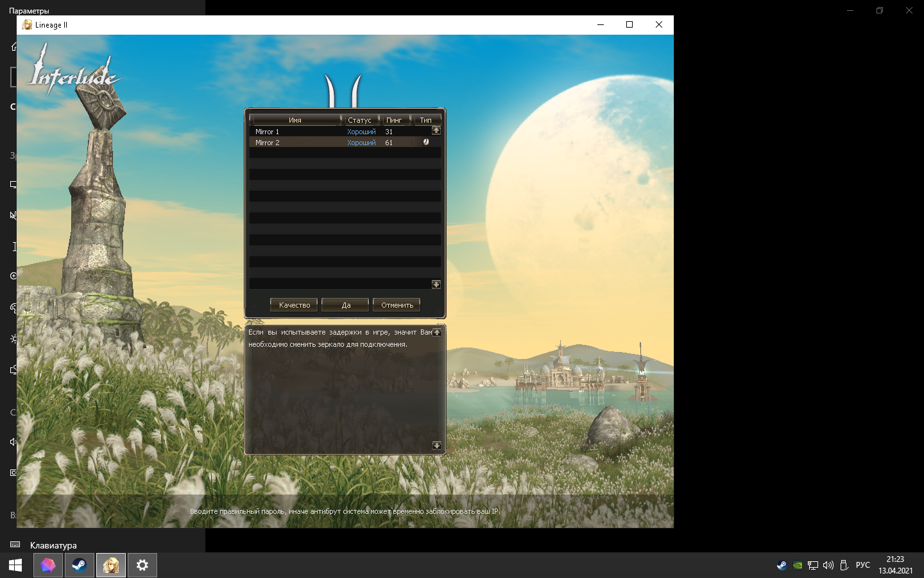Select the Mirror 2 server row
Screen dimensions: 924x578
345,143
